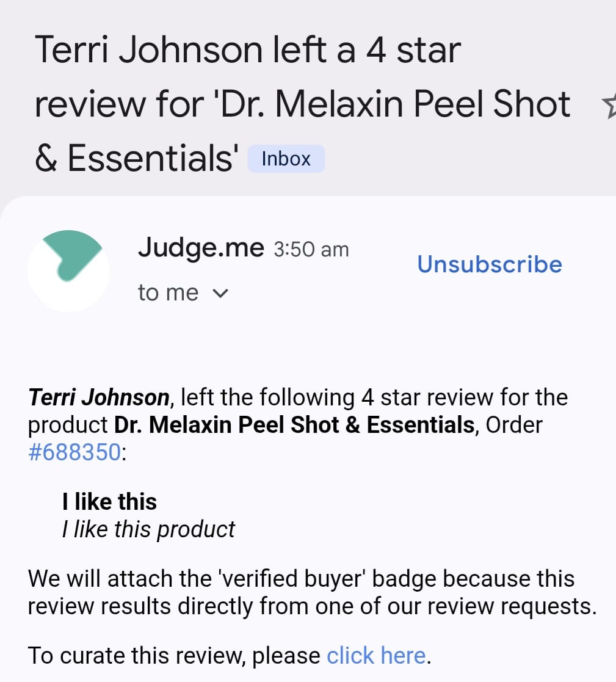Select bold product name in message body
Image resolution: width=616 pixels, height=682 pixels.
coord(294,425)
